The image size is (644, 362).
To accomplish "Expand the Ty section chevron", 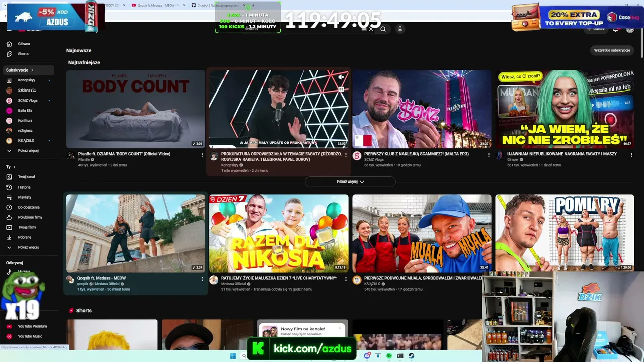I will click(14, 167).
